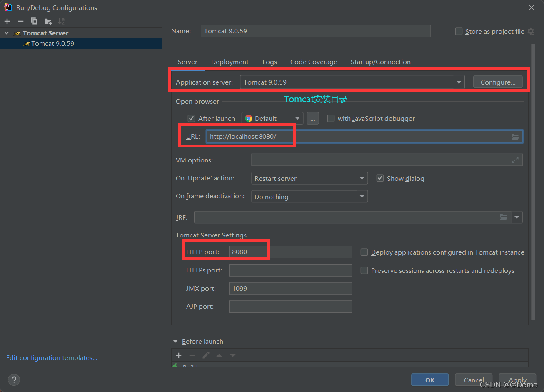Remove the Before launch task
Viewport: 544px width, 392px height.
[192, 355]
